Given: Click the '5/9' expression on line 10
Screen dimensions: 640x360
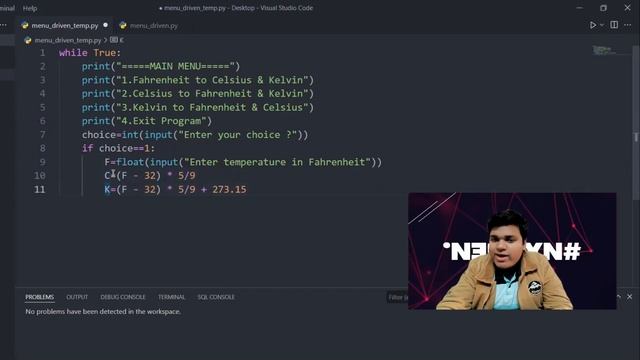Looking at the screenshot, I should click(x=187, y=176).
